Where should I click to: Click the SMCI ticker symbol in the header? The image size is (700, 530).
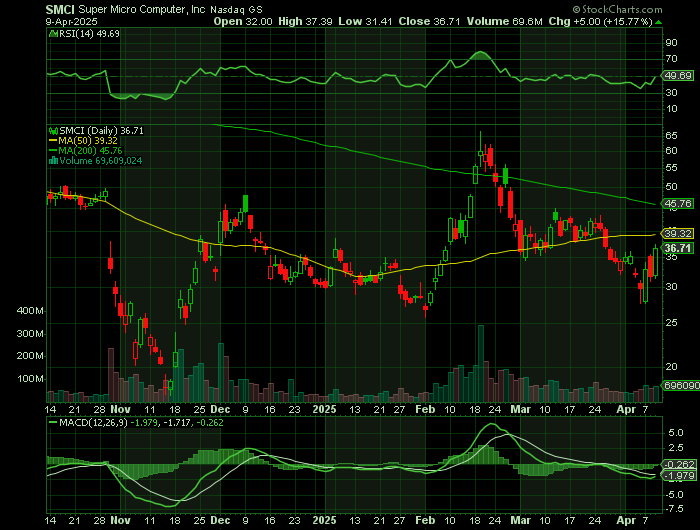tap(61, 9)
